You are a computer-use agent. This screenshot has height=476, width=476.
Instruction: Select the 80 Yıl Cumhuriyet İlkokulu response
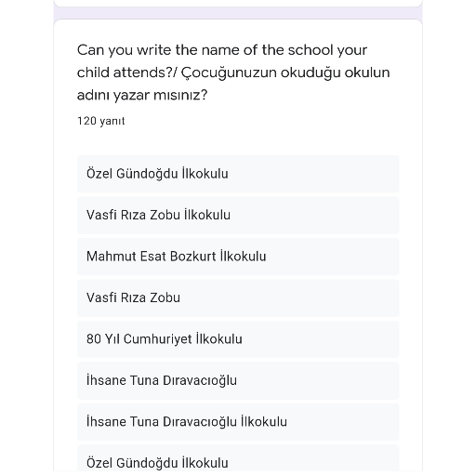238,339
